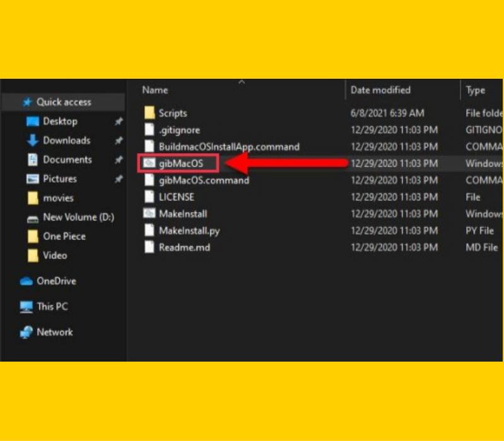Image resolution: width=504 pixels, height=441 pixels.
Task: Click the Desktop icon in sidebar
Action: 33,122
